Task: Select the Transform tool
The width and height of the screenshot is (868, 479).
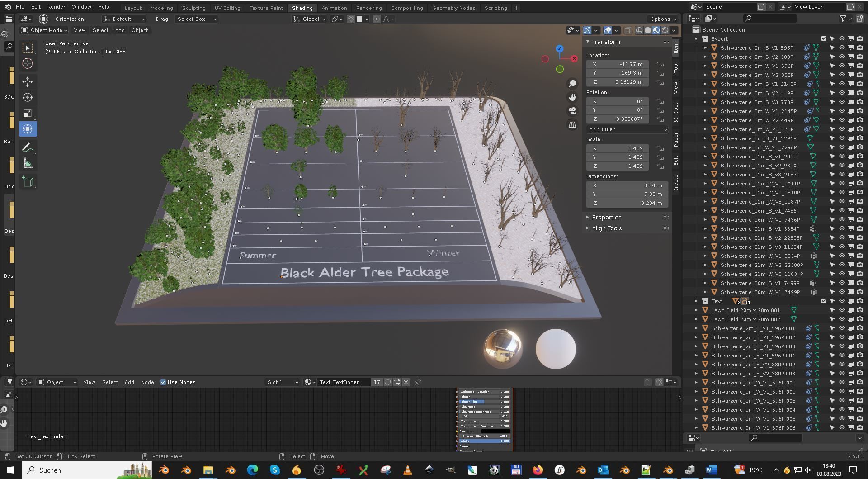Action: pos(28,129)
